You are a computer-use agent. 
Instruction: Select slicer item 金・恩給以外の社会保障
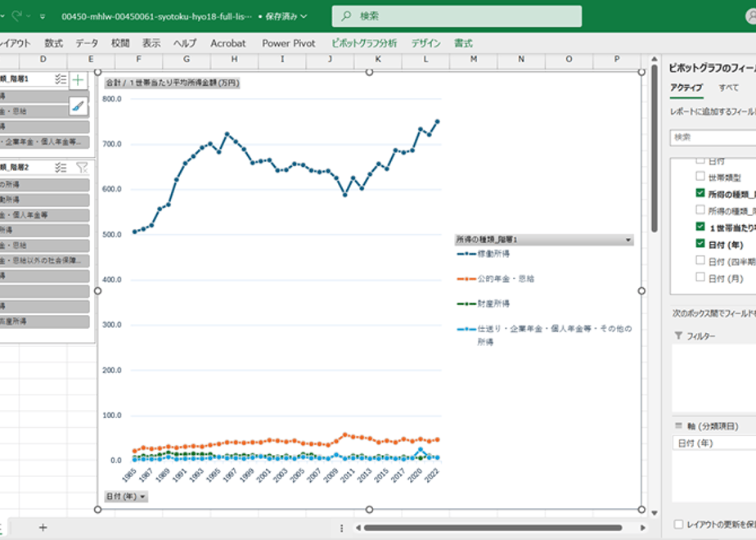[x=44, y=261]
